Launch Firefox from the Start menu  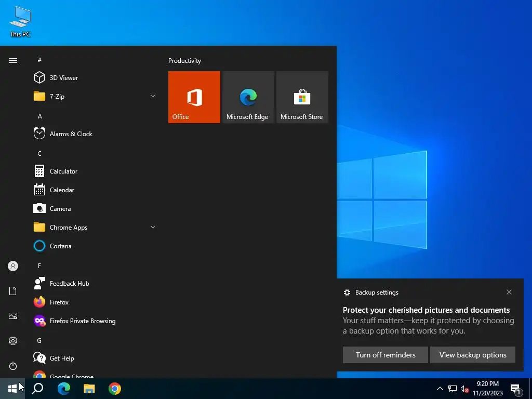[95, 302]
